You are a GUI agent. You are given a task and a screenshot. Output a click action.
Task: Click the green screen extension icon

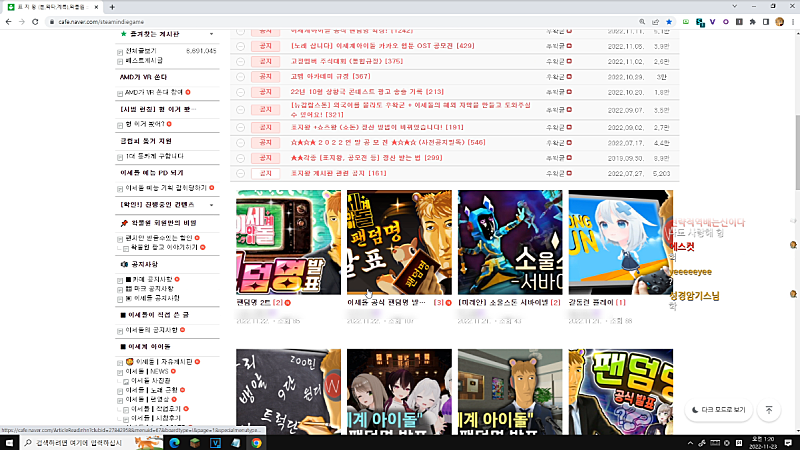(x=686, y=22)
